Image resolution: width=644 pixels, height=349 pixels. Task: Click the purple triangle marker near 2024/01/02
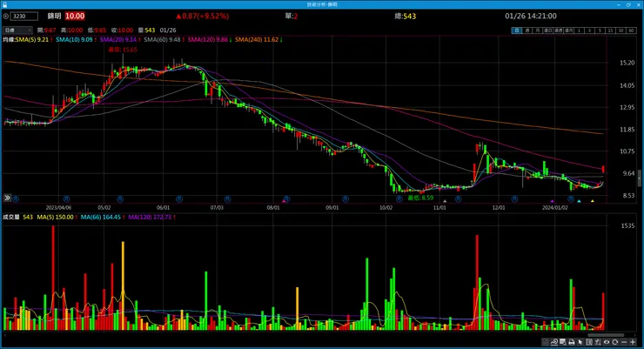pyautogui.click(x=553, y=201)
